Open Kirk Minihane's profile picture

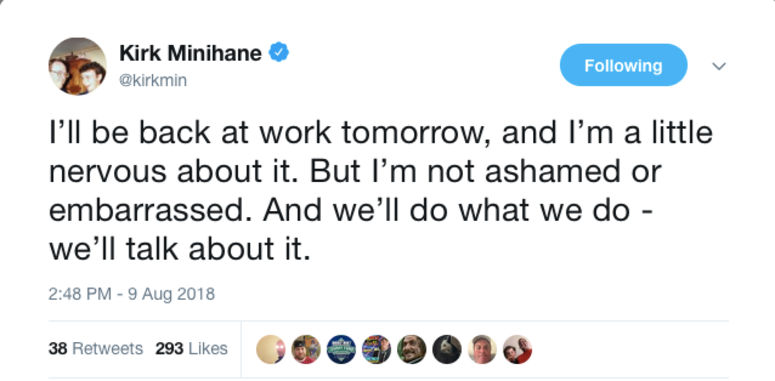(77, 66)
